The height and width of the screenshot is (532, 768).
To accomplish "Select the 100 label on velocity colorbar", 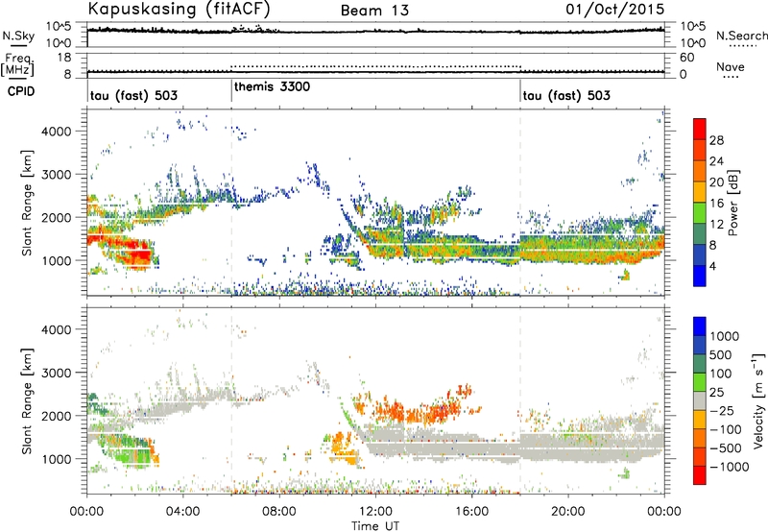I will tap(720, 374).
